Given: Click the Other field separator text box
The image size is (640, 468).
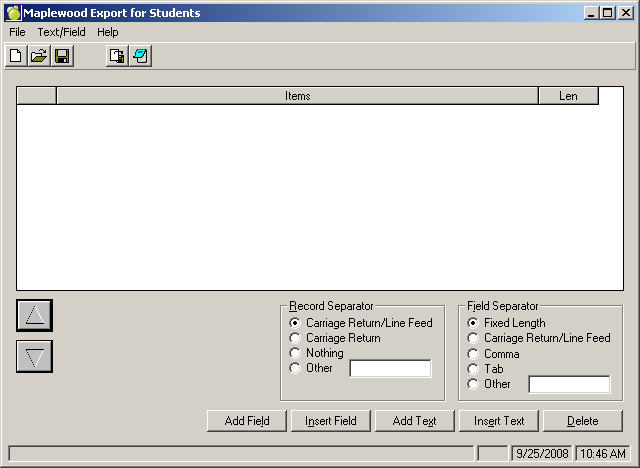Looking at the screenshot, I should [569, 385].
